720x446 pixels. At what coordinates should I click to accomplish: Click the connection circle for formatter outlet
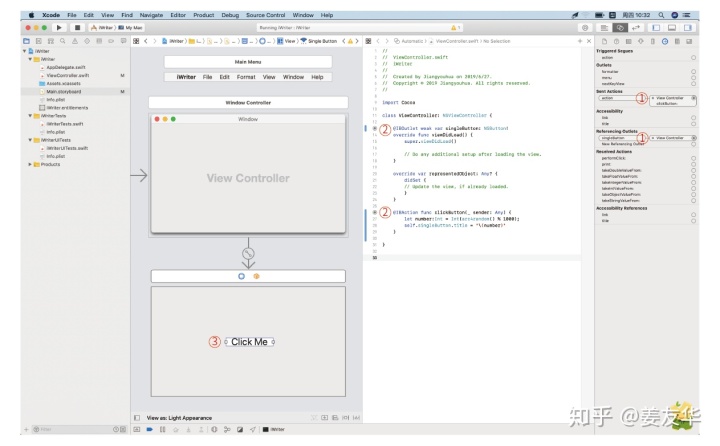[x=693, y=72]
